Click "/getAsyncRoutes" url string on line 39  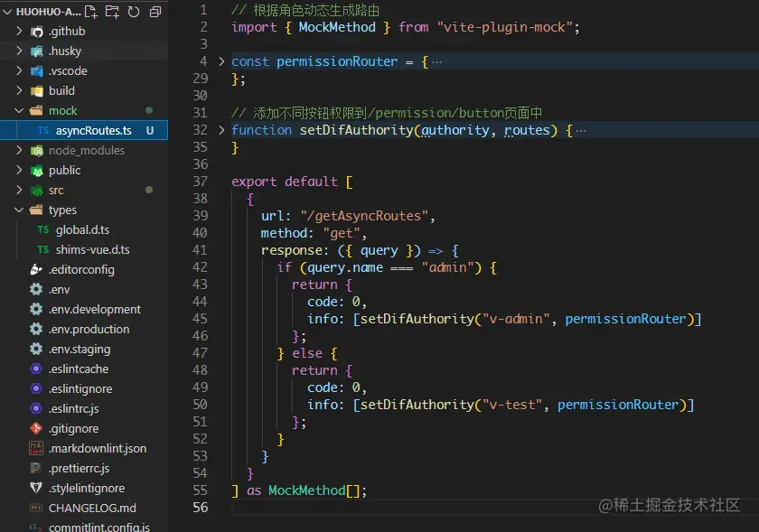[364, 216]
